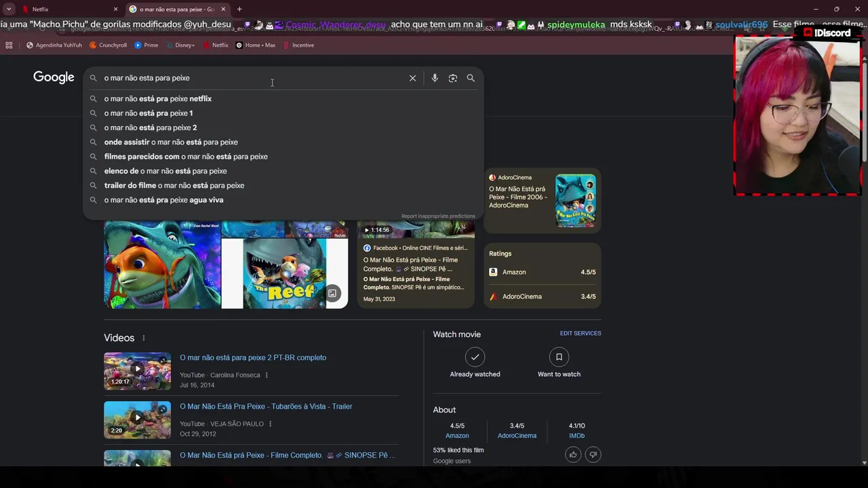Select suggestion 'o mar não está pra peixe agua viva'
Image resolution: width=868 pixels, height=488 pixels.
pos(283,200)
